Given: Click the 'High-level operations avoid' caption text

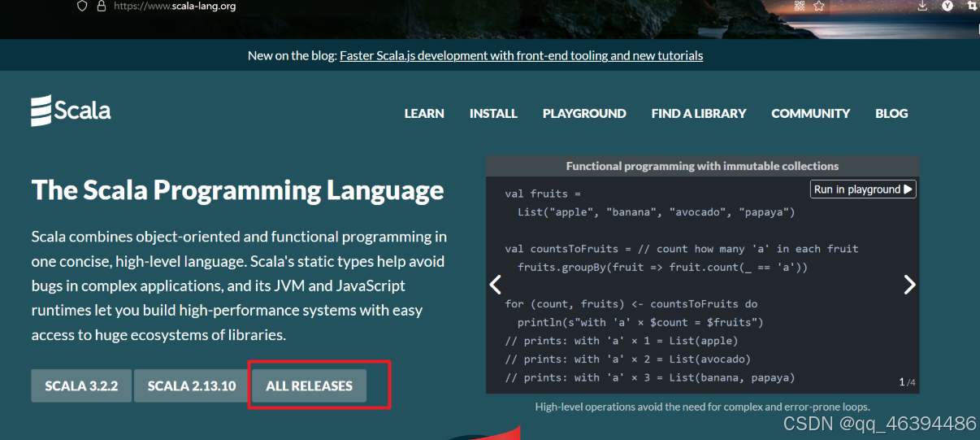Looking at the screenshot, I should 702,407.
